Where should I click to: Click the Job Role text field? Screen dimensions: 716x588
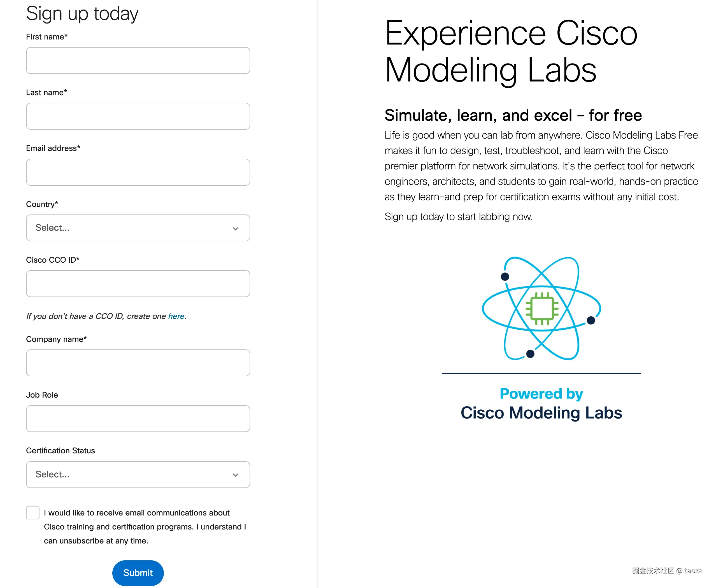click(x=138, y=419)
